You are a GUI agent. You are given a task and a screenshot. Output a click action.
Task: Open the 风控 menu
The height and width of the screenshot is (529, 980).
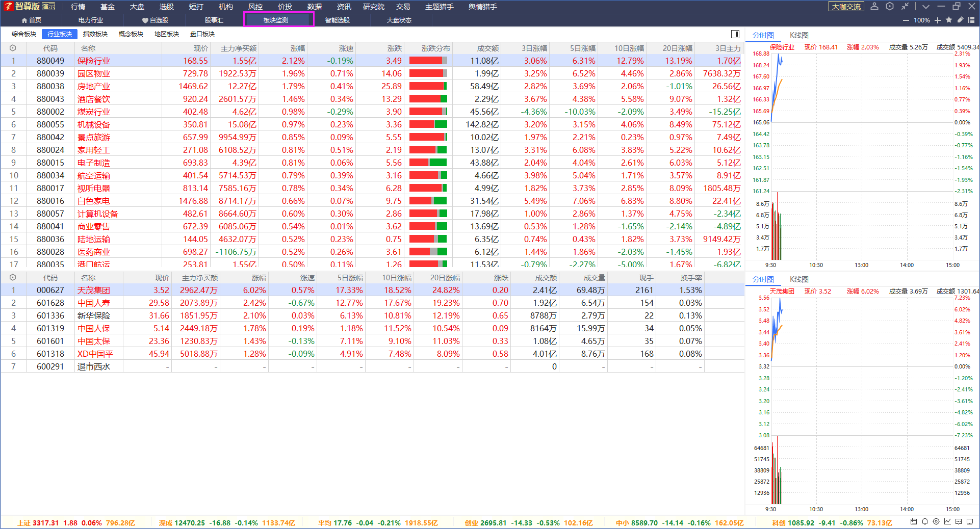pos(255,7)
